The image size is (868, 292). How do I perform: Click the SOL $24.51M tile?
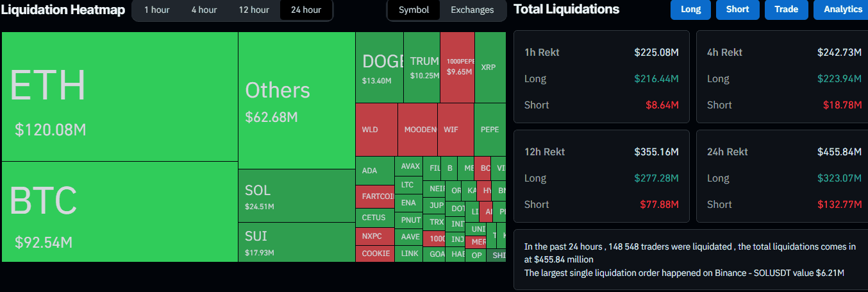(296, 196)
